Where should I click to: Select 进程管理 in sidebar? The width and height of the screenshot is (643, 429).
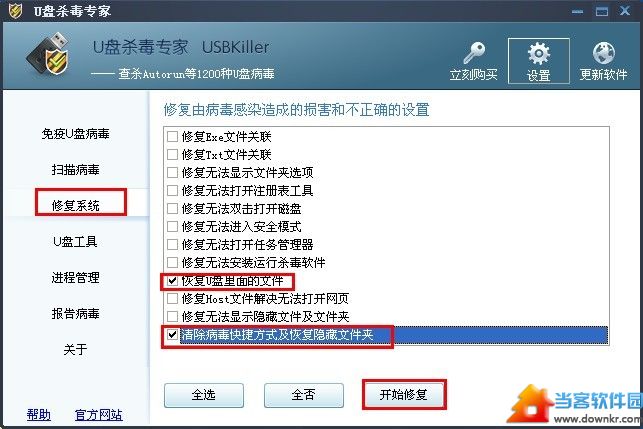point(75,278)
